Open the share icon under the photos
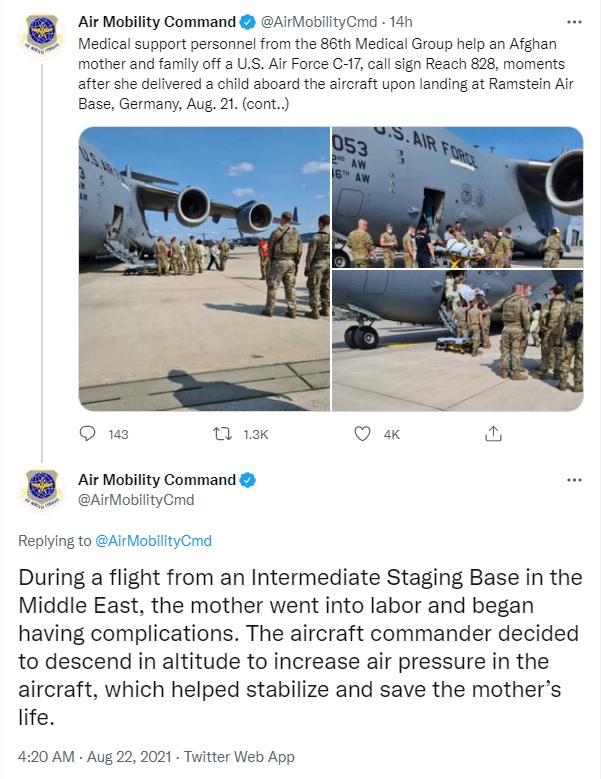601x779 pixels. 493,434
